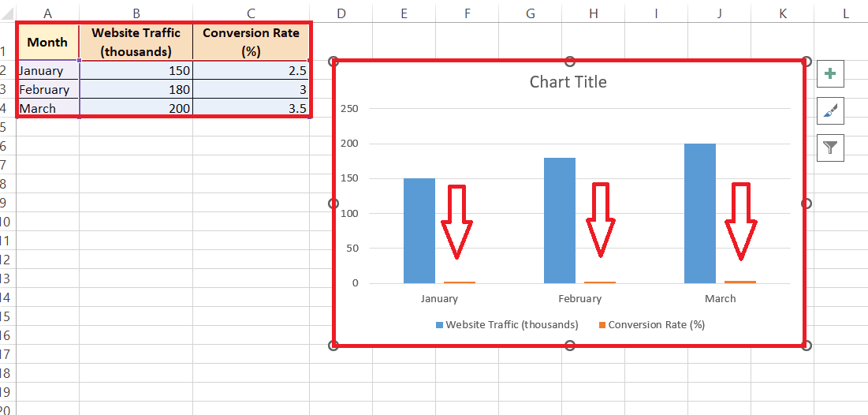Click the orange February conversion rate bar
The image size is (868, 415).
[x=599, y=282]
